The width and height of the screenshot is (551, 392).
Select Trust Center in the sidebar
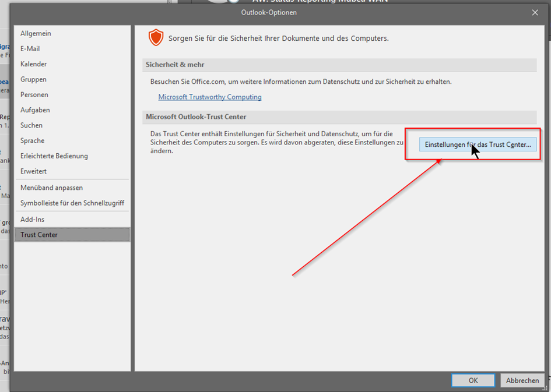[x=72, y=235]
